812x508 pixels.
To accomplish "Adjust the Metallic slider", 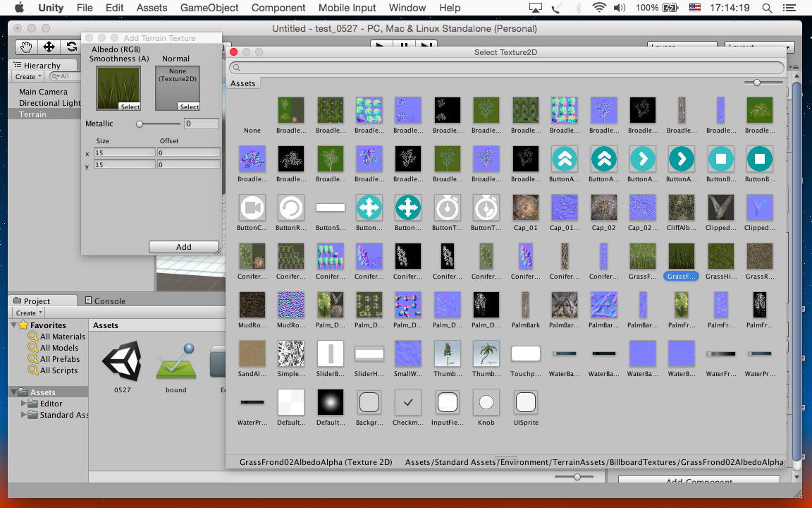I will click(x=140, y=124).
